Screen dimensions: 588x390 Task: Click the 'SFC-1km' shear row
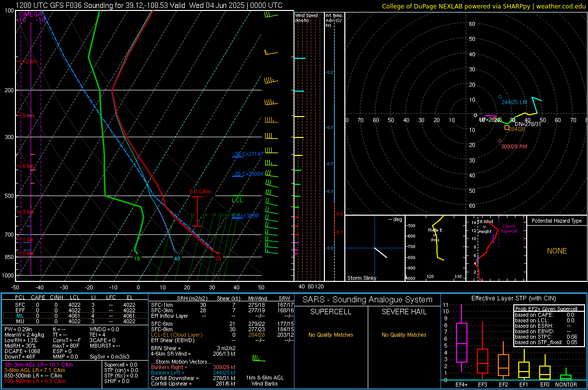click(x=222, y=305)
